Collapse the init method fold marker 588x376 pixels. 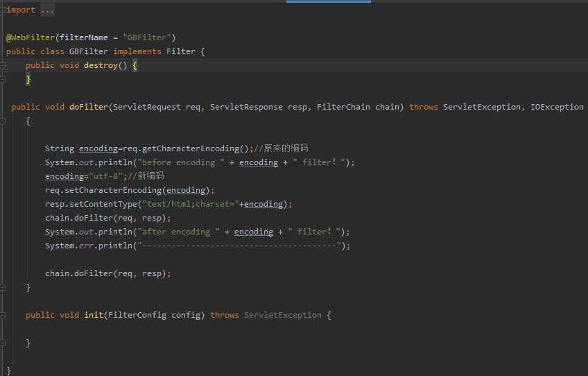click(2, 315)
